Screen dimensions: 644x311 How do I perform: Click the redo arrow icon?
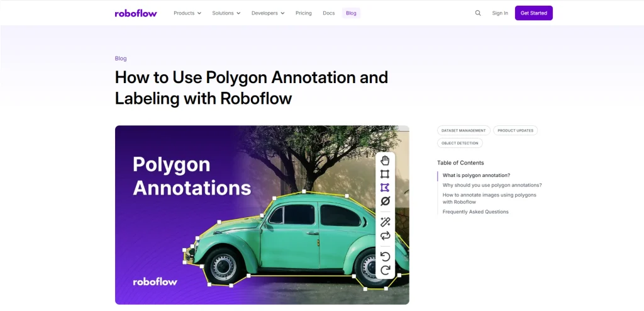385,270
